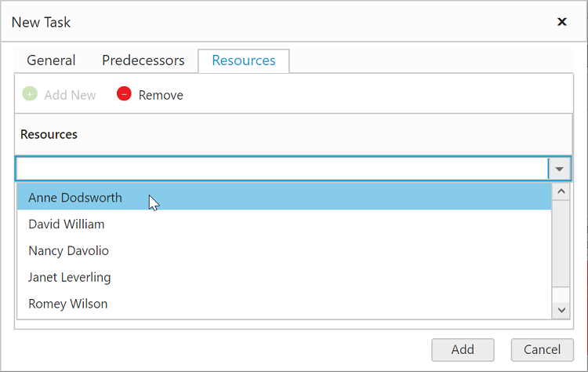Click the resource combo box text field
This screenshot has height=372, width=588.
(x=281, y=169)
